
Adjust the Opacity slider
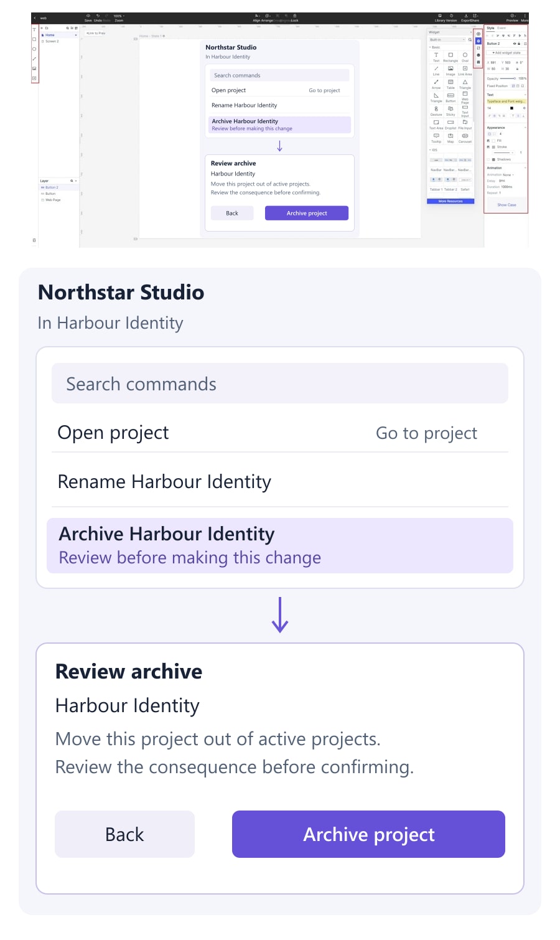pos(508,78)
